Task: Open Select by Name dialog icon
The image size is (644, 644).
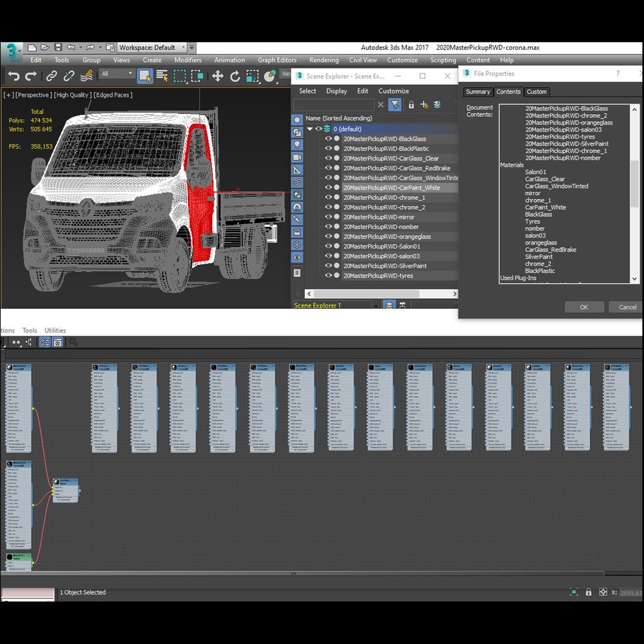Action: pyautogui.click(x=162, y=76)
